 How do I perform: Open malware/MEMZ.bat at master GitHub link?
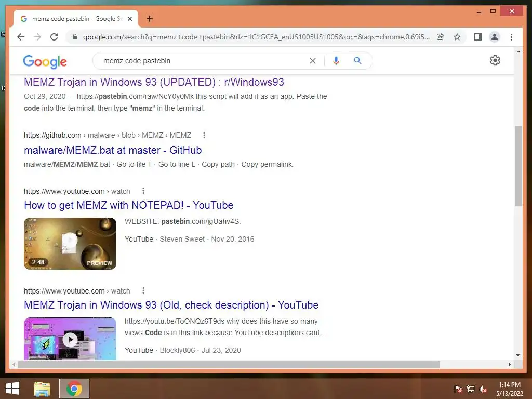point(113,150)
